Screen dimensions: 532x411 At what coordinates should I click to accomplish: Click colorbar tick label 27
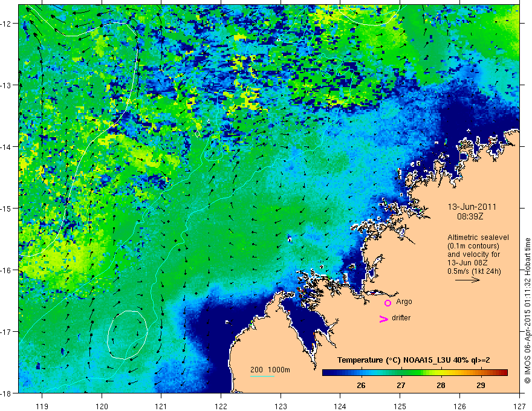click(401, 385)
